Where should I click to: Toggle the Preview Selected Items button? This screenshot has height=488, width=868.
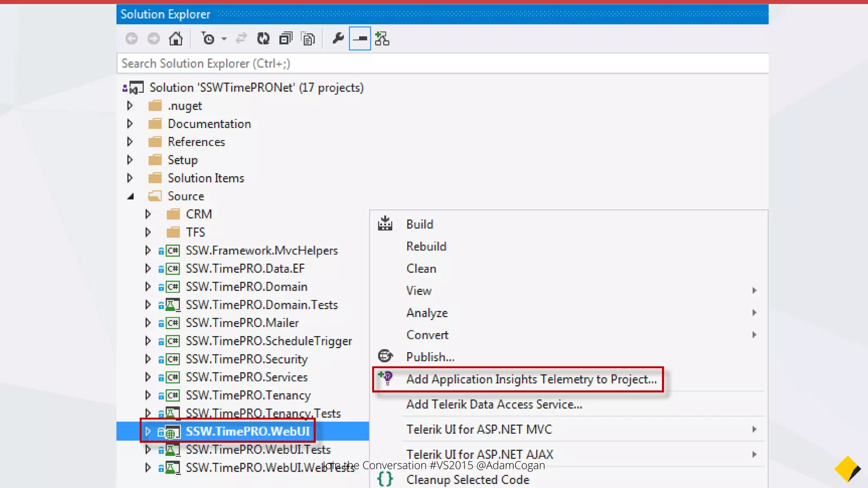point(360,39)
